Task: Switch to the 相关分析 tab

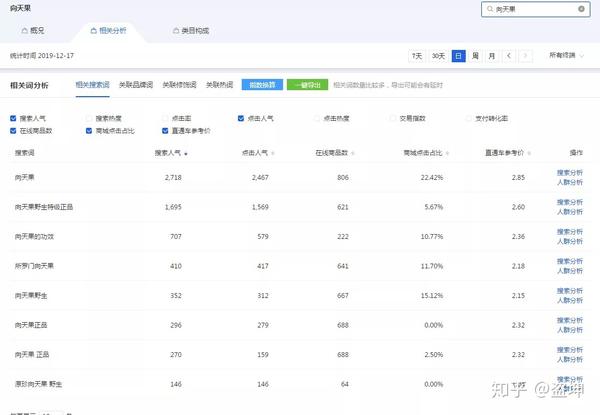Action: pyautogui.click(x=108, y=31)
